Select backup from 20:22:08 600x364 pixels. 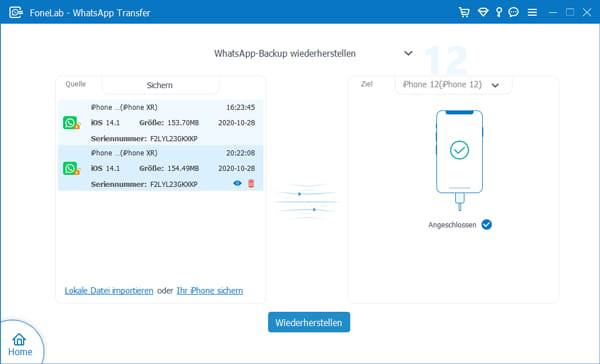click(161, 168)
